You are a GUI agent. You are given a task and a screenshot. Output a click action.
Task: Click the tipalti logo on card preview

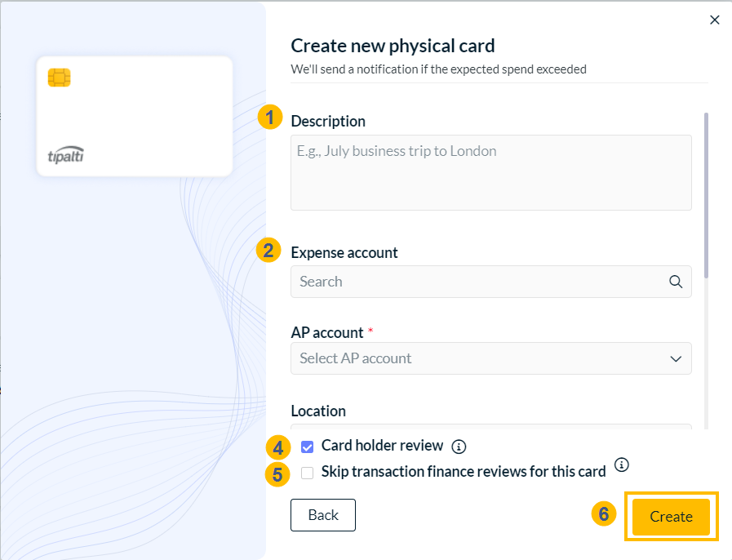coord(66,155)
